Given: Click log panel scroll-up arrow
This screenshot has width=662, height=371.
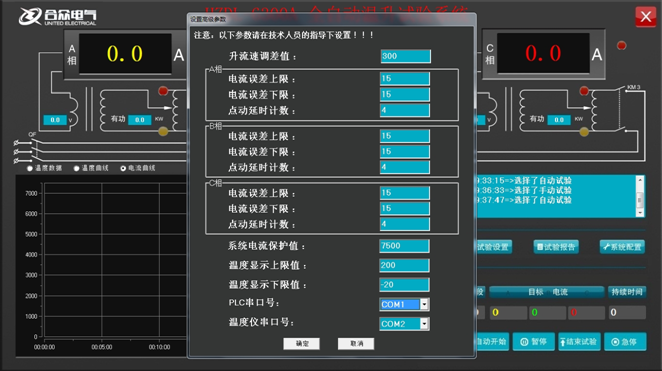Looking at the screenshot, I should [x=640, y=180].
